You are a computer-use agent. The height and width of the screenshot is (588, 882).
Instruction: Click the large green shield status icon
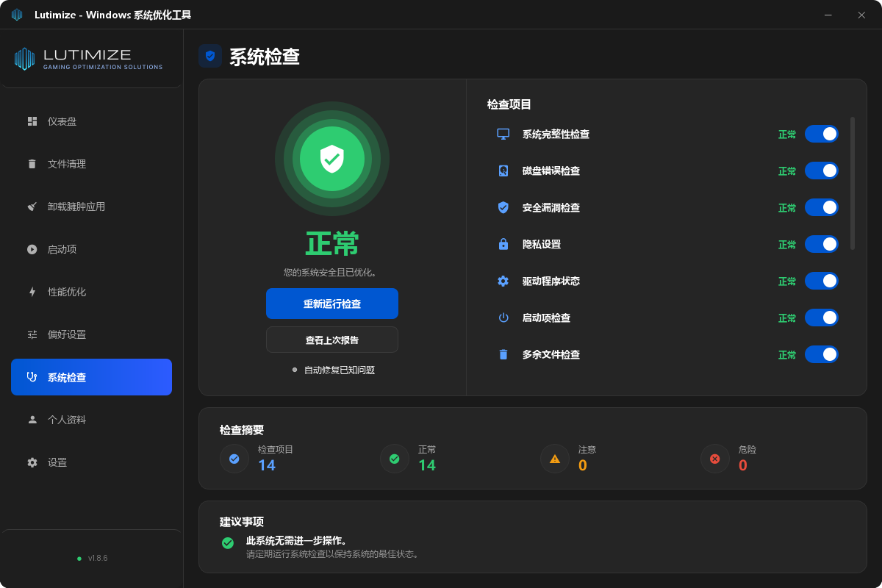pyautogui.click(x=332, y=159)
